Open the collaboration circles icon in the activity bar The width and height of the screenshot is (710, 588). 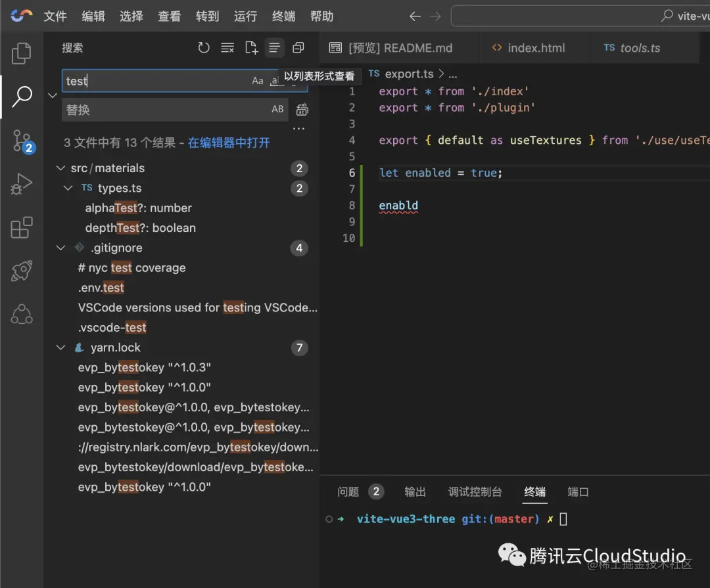[x=21, y=314]
